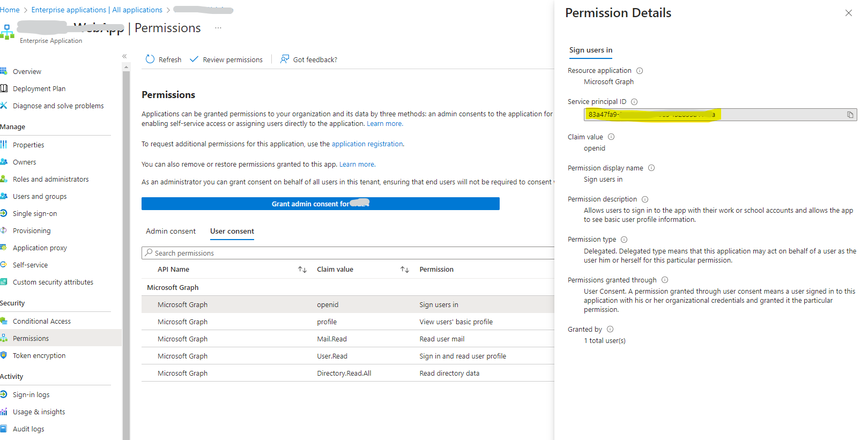Click the Refresh icon in toolbar

pyautogui.click(x=150, y=59)
